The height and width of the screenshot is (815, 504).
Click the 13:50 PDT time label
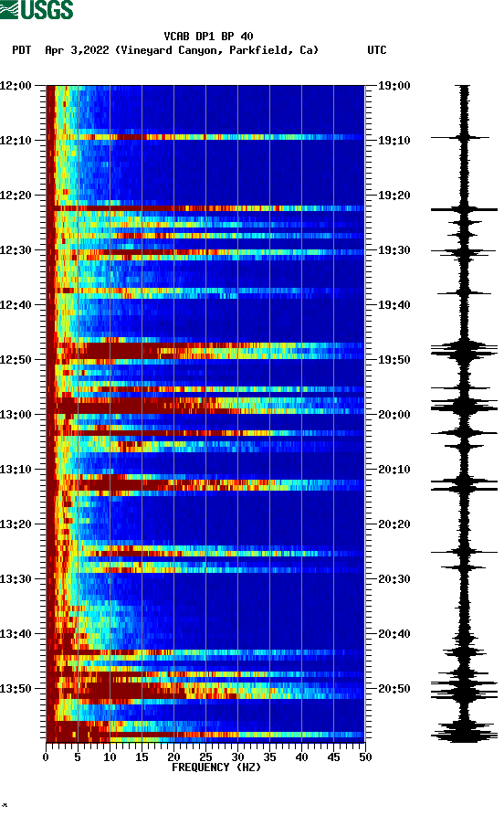pos(16,689)
